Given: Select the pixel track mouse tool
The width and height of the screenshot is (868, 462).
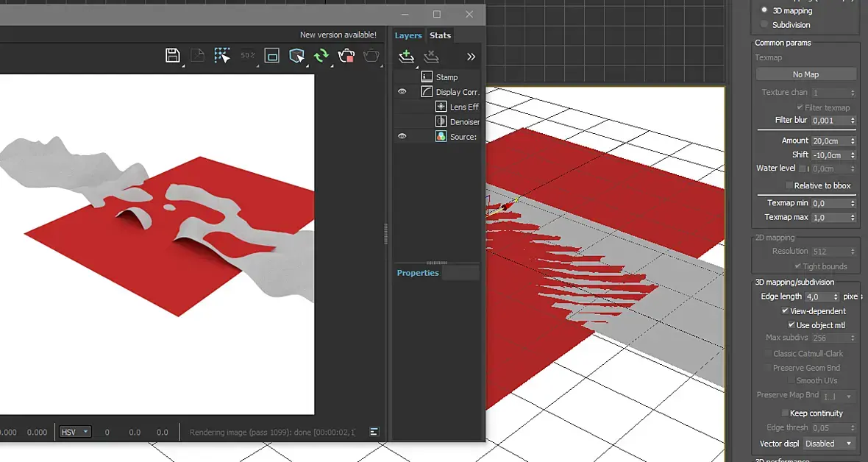Looking at the screenshot, I should 222,56.
